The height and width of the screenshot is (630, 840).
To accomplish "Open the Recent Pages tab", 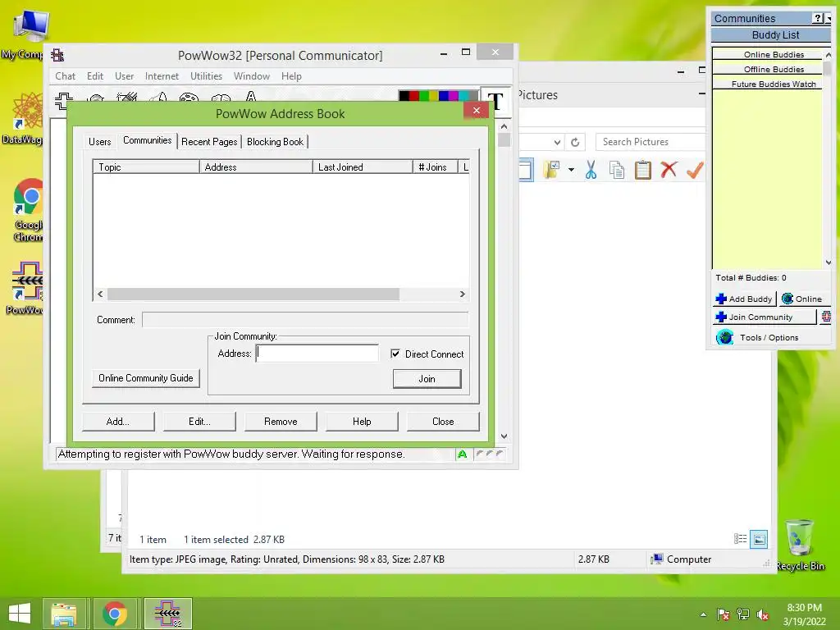I will pos(209,142).
